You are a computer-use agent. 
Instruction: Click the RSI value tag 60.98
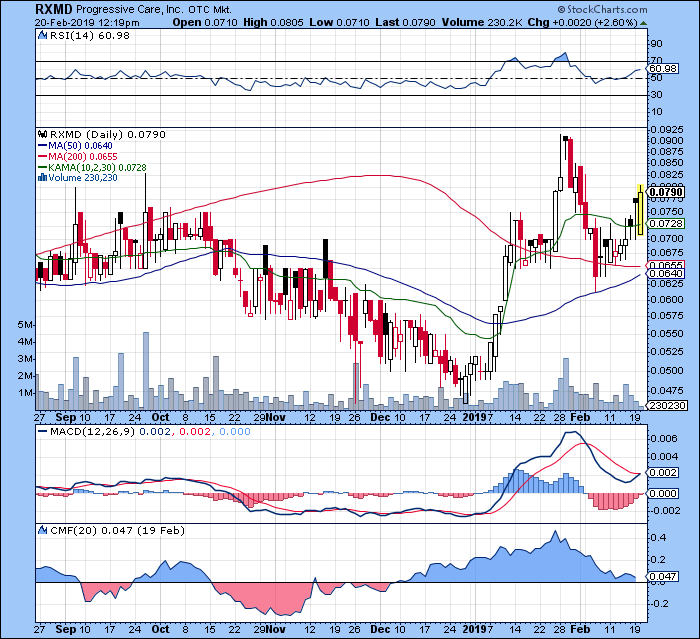(663, 68)
